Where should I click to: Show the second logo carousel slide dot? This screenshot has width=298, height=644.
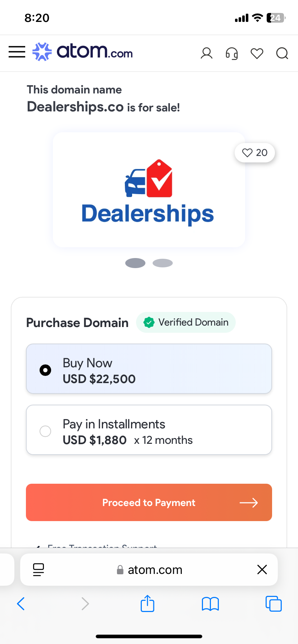[x=163, y=263]
